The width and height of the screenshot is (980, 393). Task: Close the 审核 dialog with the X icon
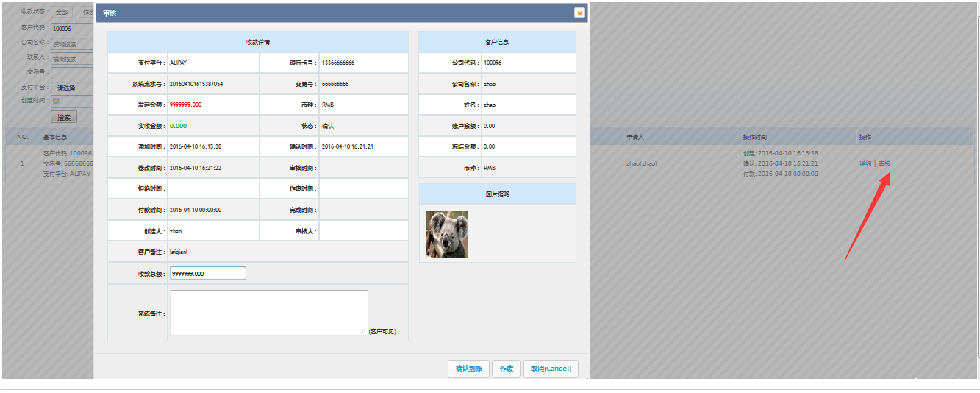[579, 13]
